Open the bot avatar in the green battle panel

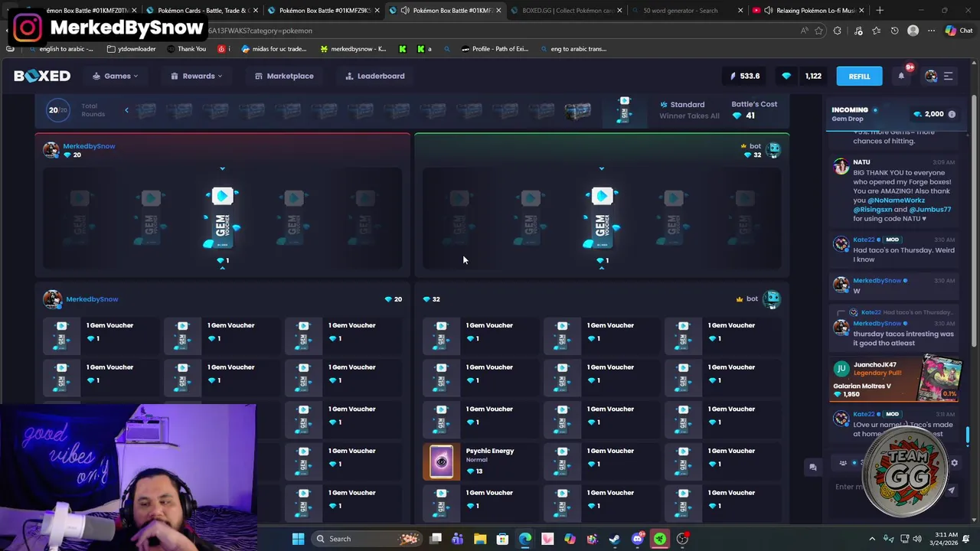pyautogui.click(x=773, y=149)
